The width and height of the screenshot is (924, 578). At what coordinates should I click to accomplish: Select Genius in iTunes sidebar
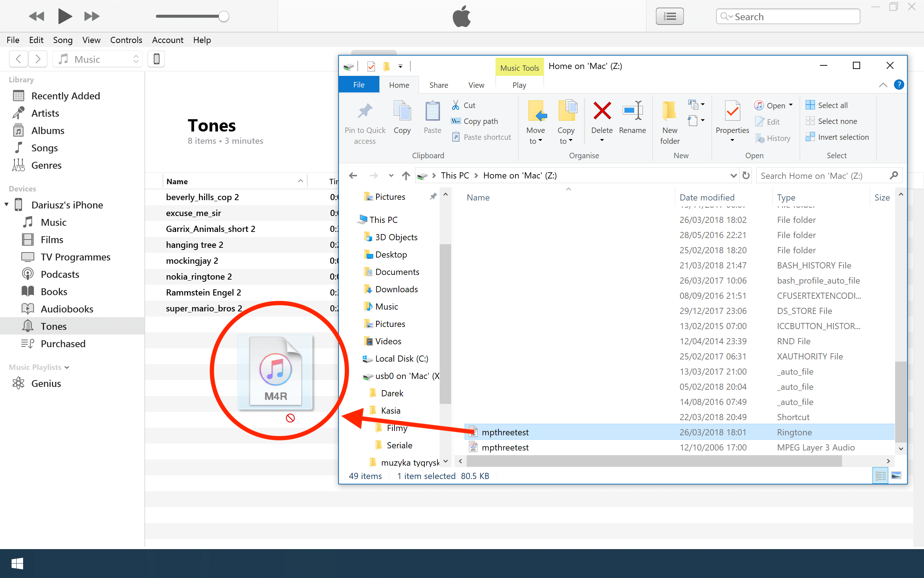tap(46, 383)
